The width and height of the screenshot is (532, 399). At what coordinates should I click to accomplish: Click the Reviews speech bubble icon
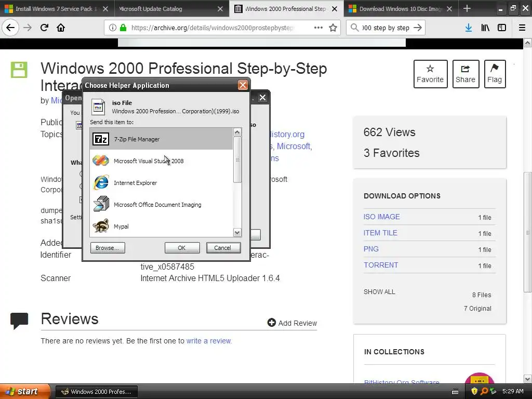(19, 321)
